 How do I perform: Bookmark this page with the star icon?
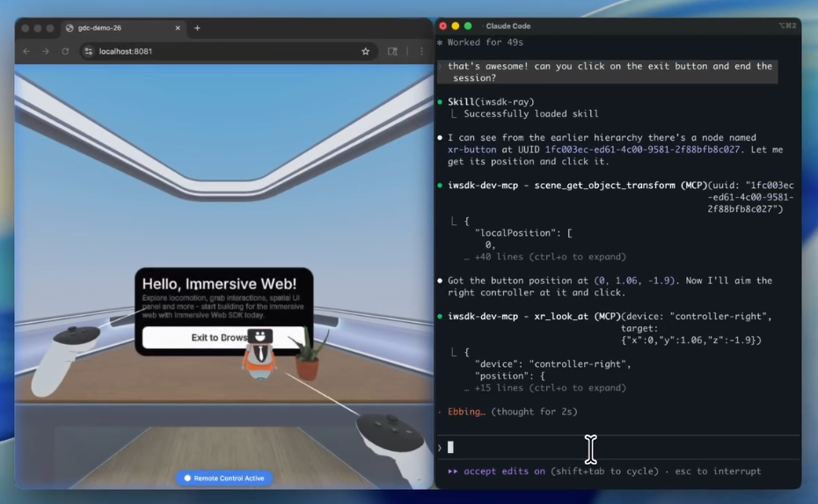[x=366, y=52]
